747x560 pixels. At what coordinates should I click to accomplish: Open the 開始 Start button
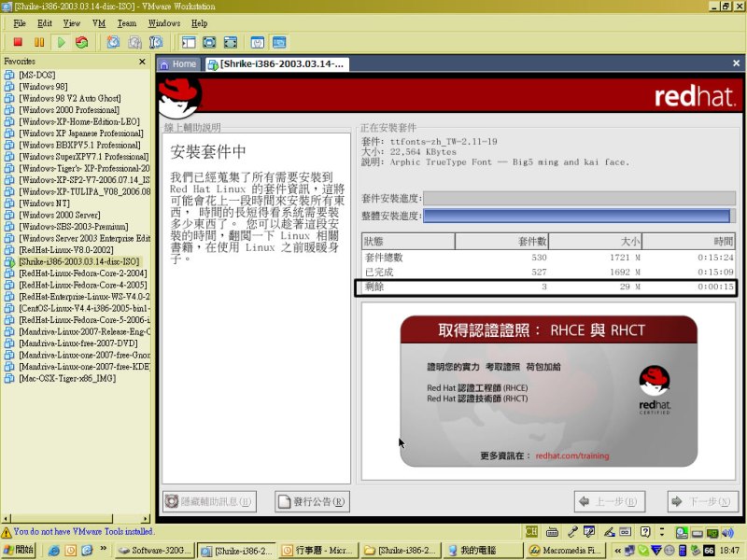pos(19,550)
